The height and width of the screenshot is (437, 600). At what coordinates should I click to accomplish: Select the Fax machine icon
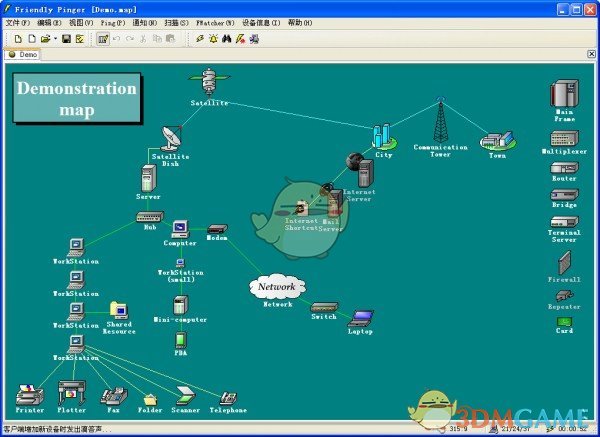coord(114,396)
